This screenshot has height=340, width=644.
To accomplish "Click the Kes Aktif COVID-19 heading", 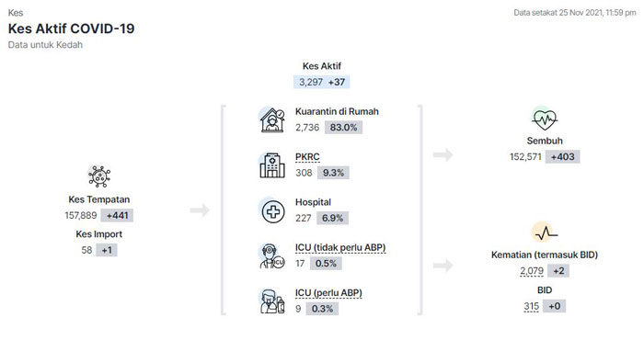I will click(x=72, y=28).
